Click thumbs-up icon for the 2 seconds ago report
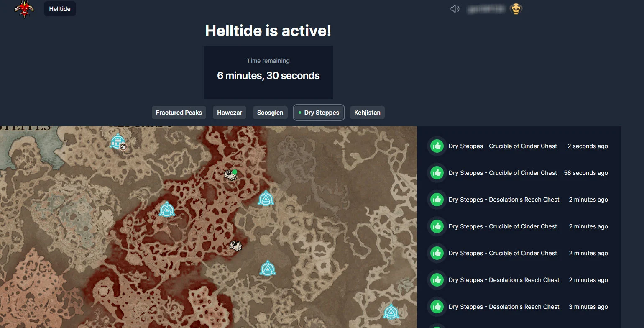Screen dimensions: 644x328 437,146
